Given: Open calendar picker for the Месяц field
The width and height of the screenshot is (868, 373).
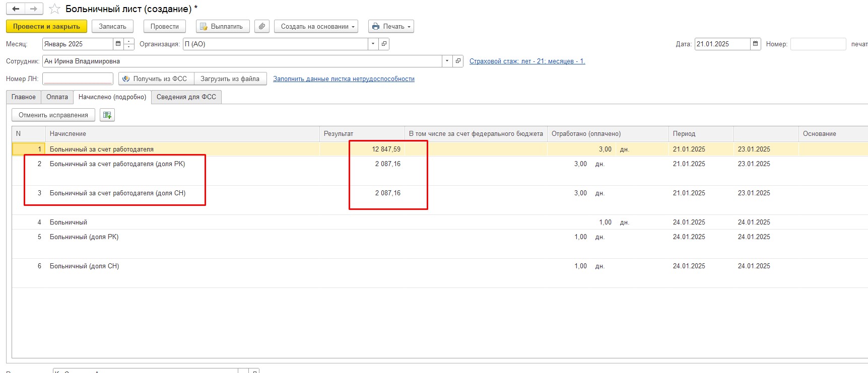Looking at the screenshot, I should point(118,44).
